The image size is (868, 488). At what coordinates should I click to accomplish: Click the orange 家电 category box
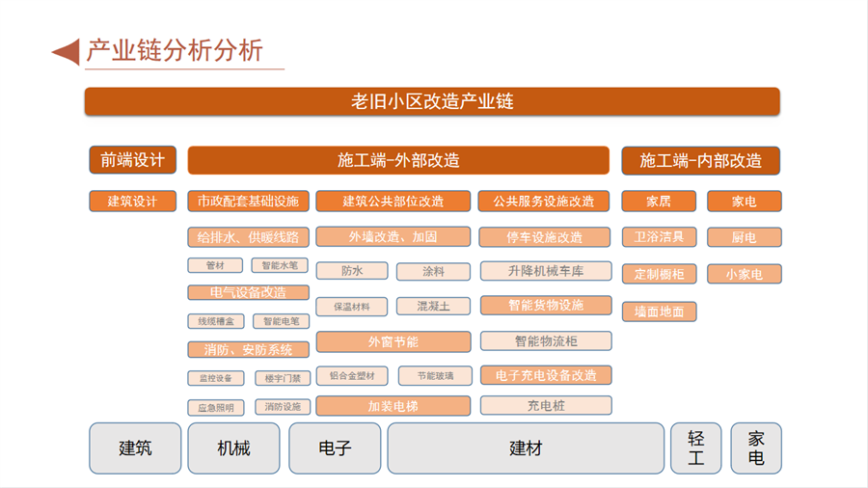(745, 201)
